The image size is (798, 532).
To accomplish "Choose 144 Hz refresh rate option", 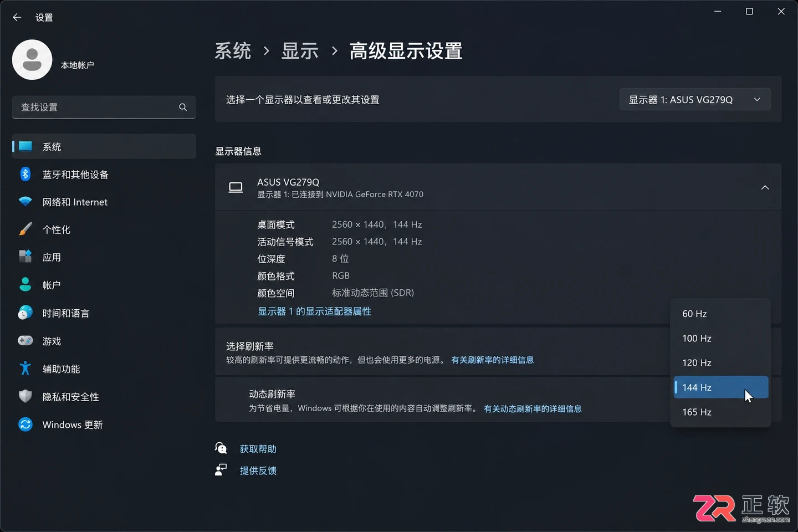I will click(721, 387).
